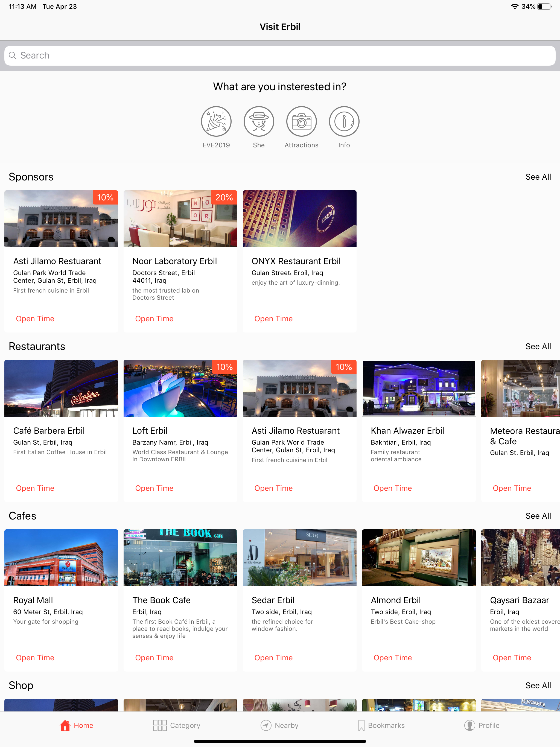Select the Qaysari Bazaar title

click(x=520, y=600)
